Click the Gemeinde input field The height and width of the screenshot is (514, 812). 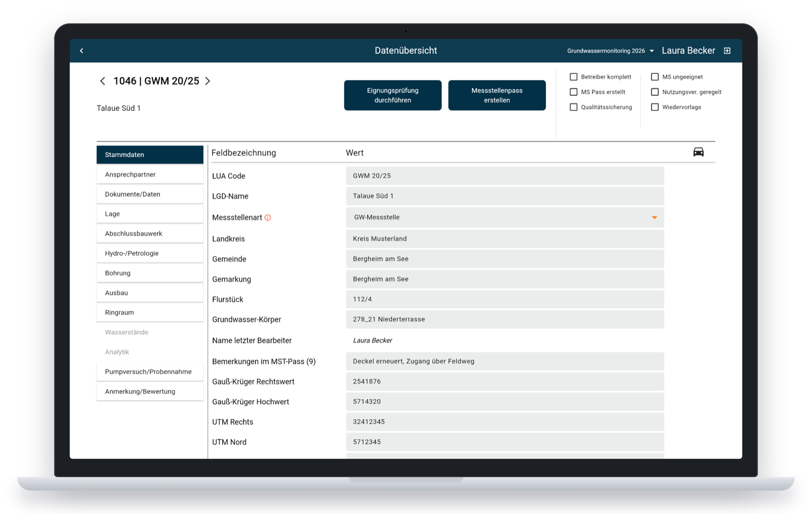pos(505,259)
